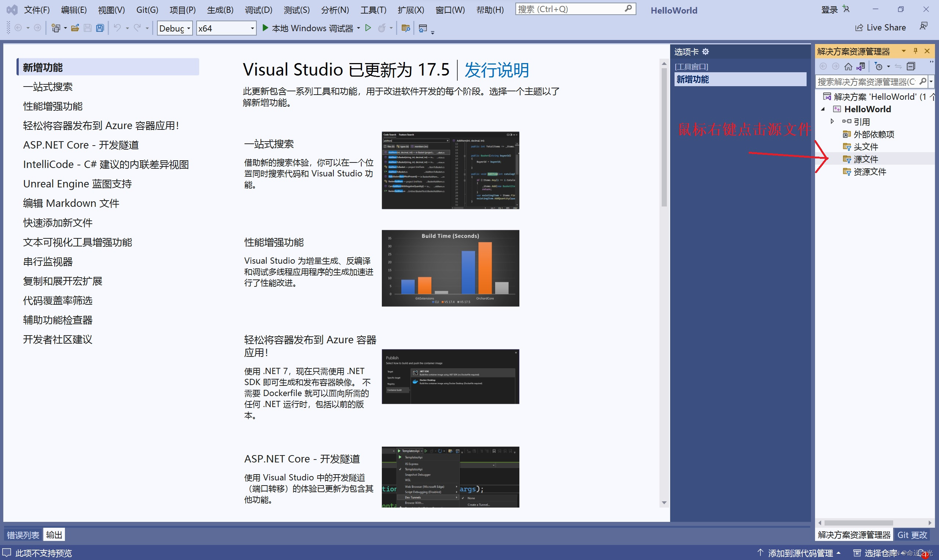Image resolution: width=939 pixels, height=560 pixels.
Task: Select the 头文件 folder
Action: pyautogui.click(x=865, y=146)
